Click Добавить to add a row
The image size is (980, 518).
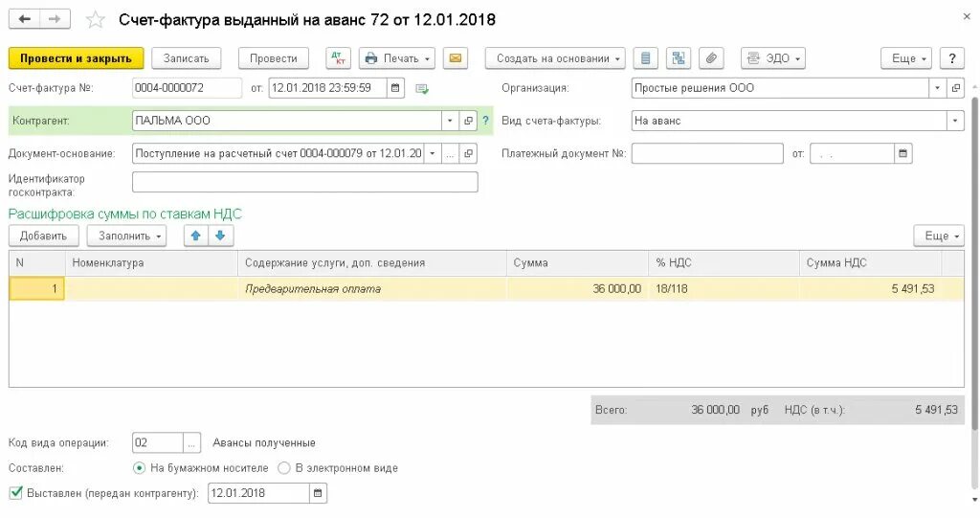(x=43, y=236)
